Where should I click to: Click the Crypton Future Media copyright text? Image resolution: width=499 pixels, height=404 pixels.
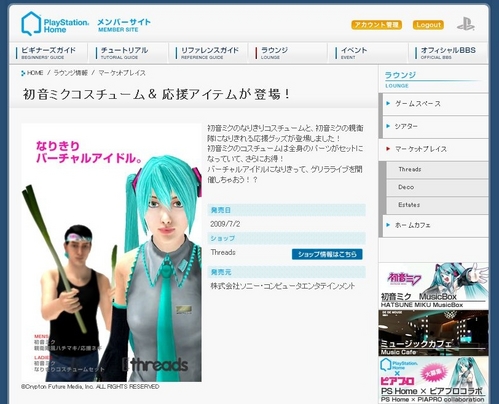pyautogui.click(x=90, y=387)
